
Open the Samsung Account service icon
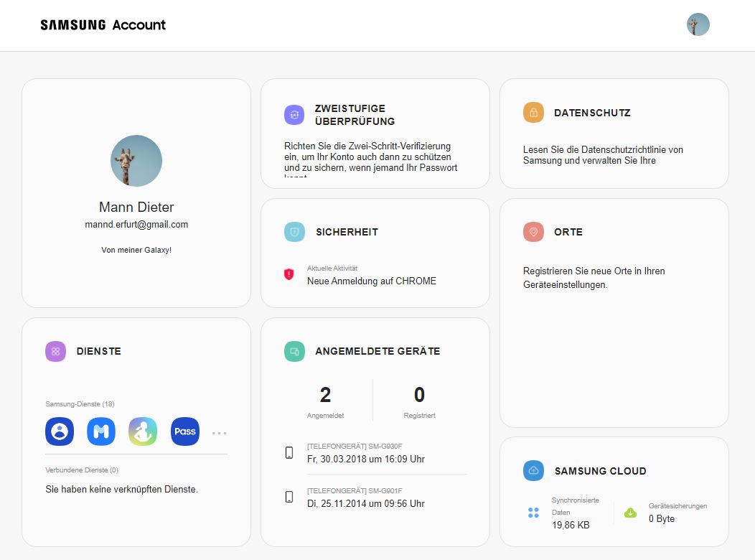[60, 431]
